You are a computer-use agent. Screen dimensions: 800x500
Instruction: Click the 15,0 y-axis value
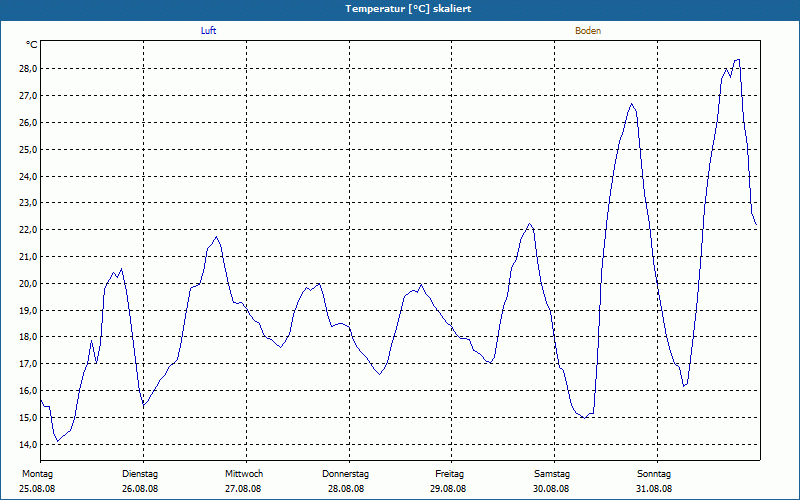tap(29, 418)
